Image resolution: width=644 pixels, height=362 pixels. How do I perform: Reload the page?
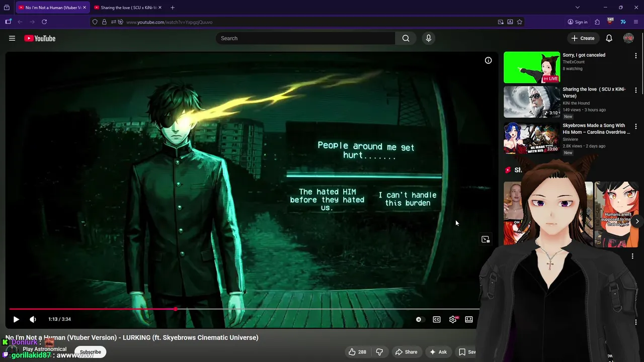click(x=44, y=22)
